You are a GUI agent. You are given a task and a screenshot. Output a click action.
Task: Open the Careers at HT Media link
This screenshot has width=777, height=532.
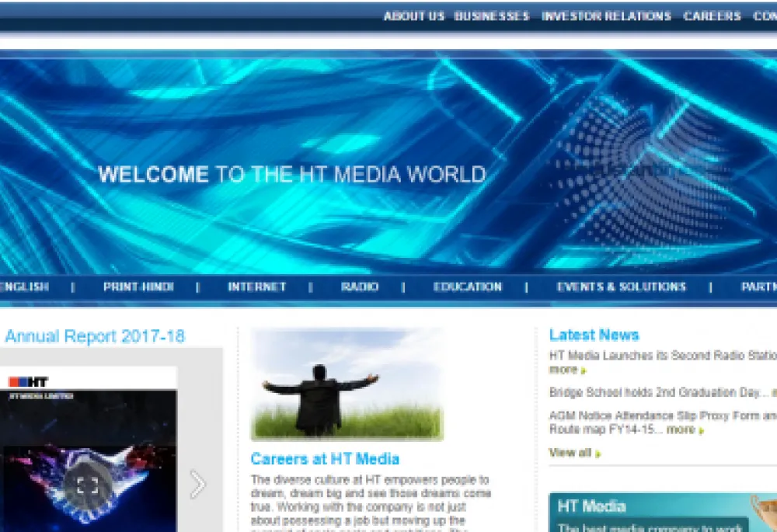(325, 459)
